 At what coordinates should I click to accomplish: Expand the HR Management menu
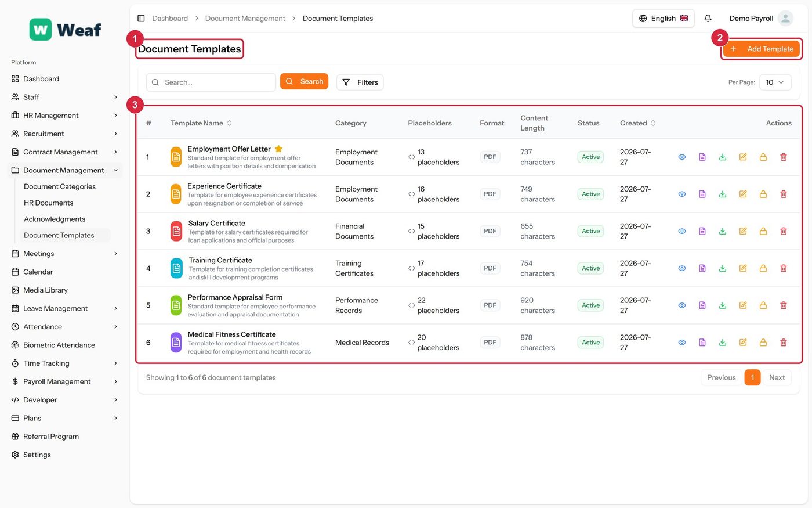(64, 116)
